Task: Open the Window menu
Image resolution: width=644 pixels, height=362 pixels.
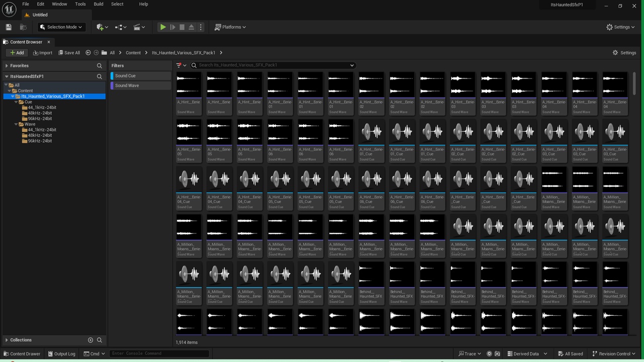Action: pos(59,4)
